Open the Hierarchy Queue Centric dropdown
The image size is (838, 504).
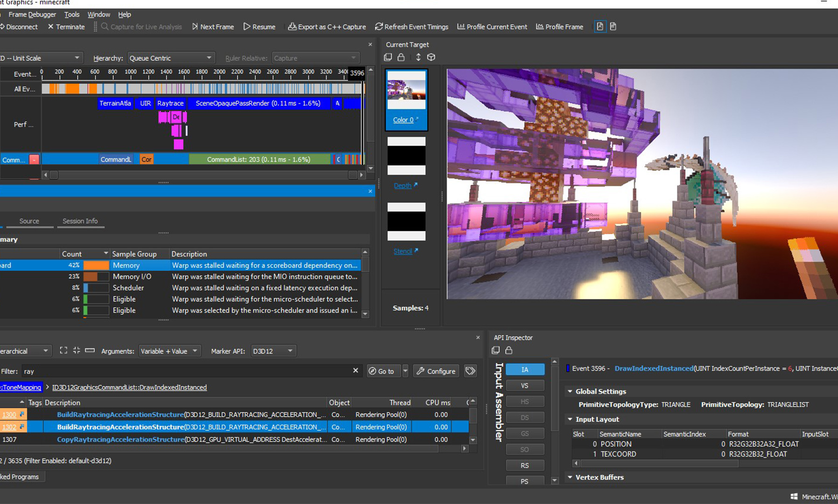click(x=171, y=58)
